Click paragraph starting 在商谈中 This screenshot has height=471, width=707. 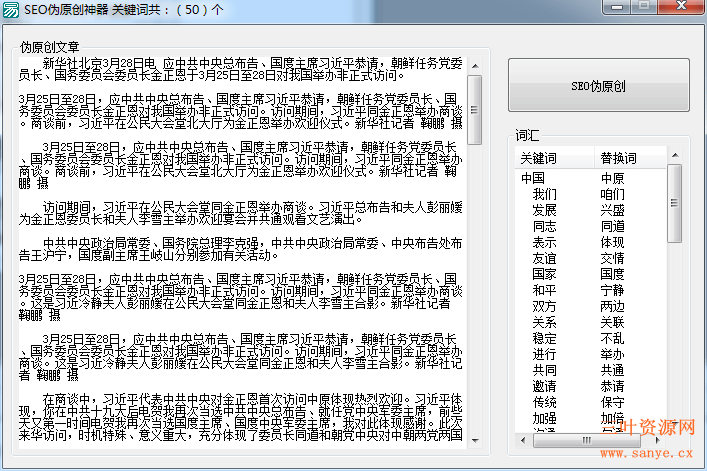tap(241, 417)
